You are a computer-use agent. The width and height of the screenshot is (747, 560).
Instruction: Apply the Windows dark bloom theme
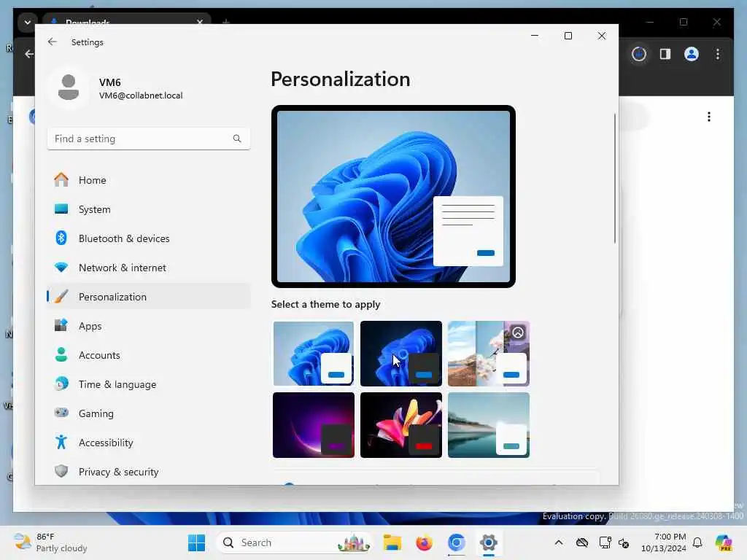[x=401, y=354]
